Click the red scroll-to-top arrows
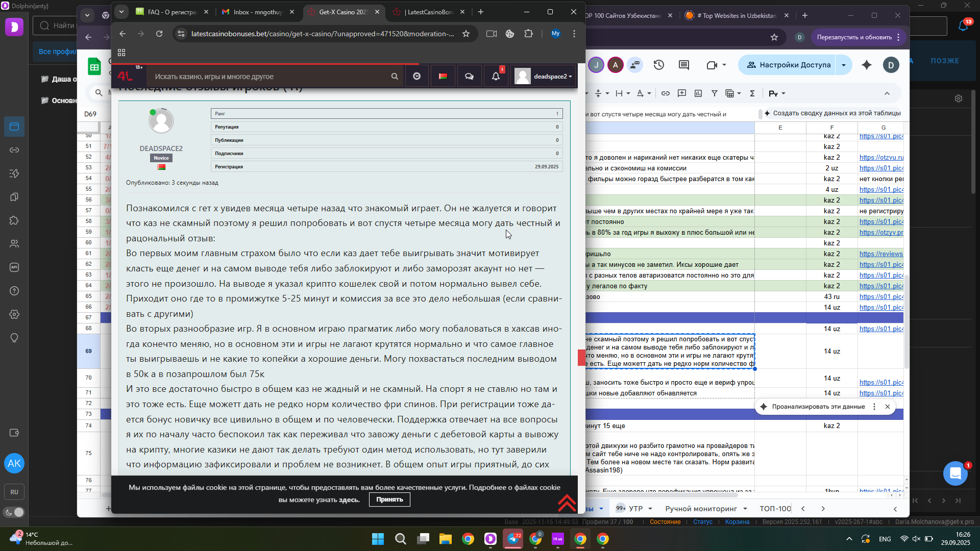The image size is (980, 551). click(x=567, y=503)
